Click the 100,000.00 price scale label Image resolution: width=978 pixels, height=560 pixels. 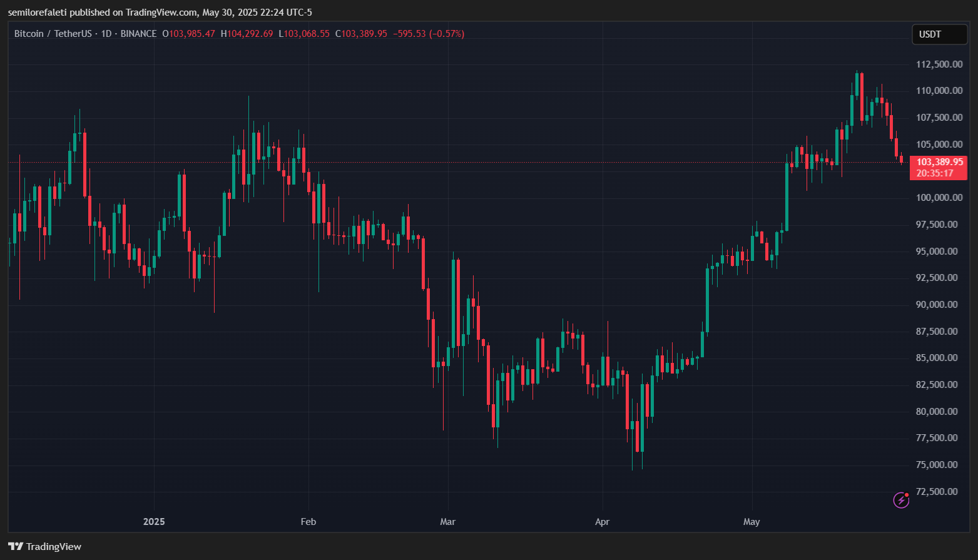(939, 198)
